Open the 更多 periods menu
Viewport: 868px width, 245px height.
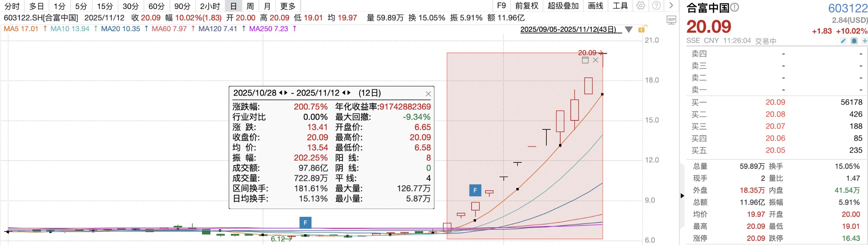click(x=288, y=6)
